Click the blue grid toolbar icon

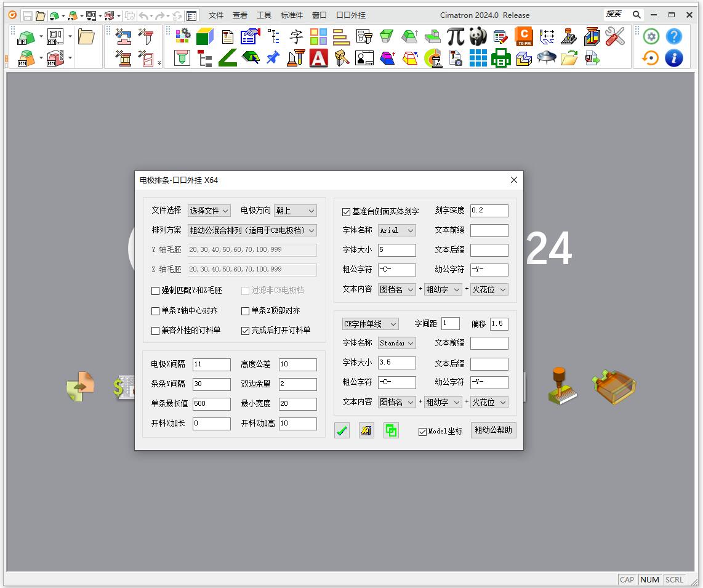[478, 58]
